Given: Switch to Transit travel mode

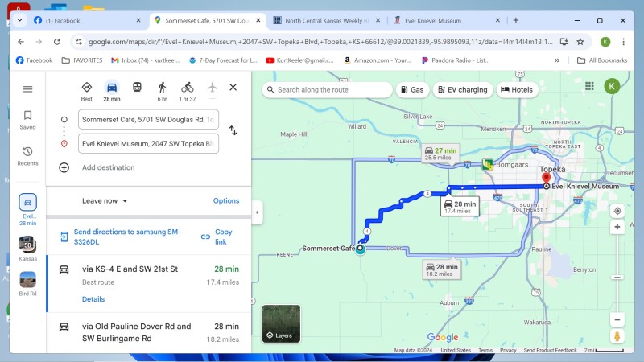Looking at the screenshot, I should [x=137, y=88].
